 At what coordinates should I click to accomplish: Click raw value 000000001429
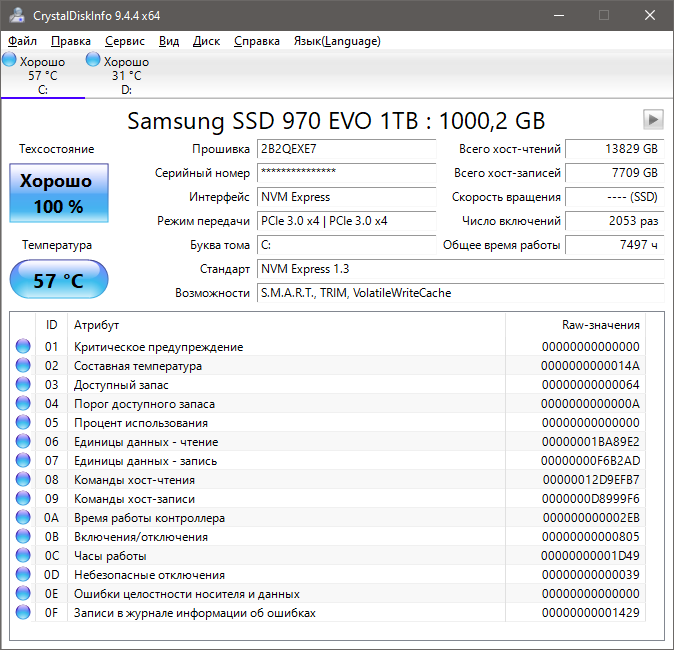coord(591,612)
